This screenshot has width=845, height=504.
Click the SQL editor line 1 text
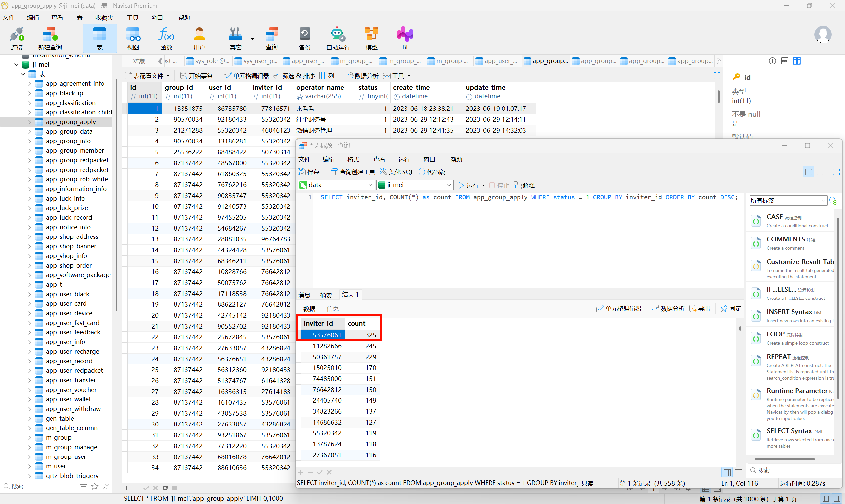click(529, 197)
